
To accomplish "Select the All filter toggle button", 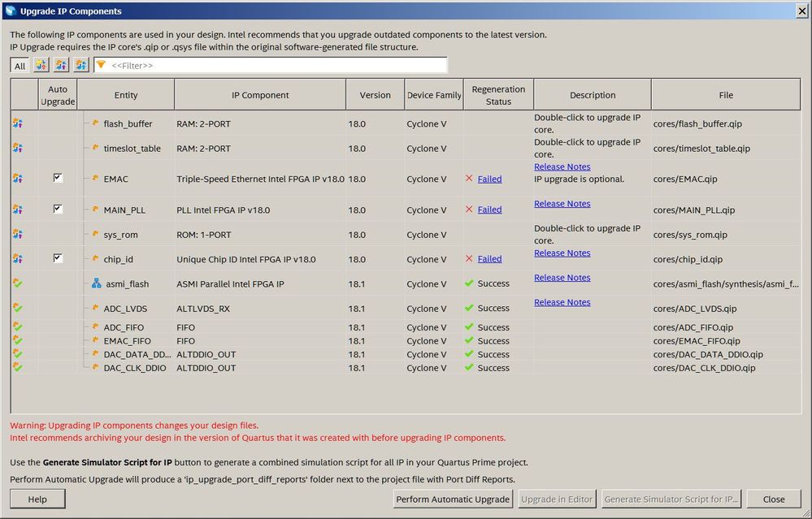I will 20,66.
